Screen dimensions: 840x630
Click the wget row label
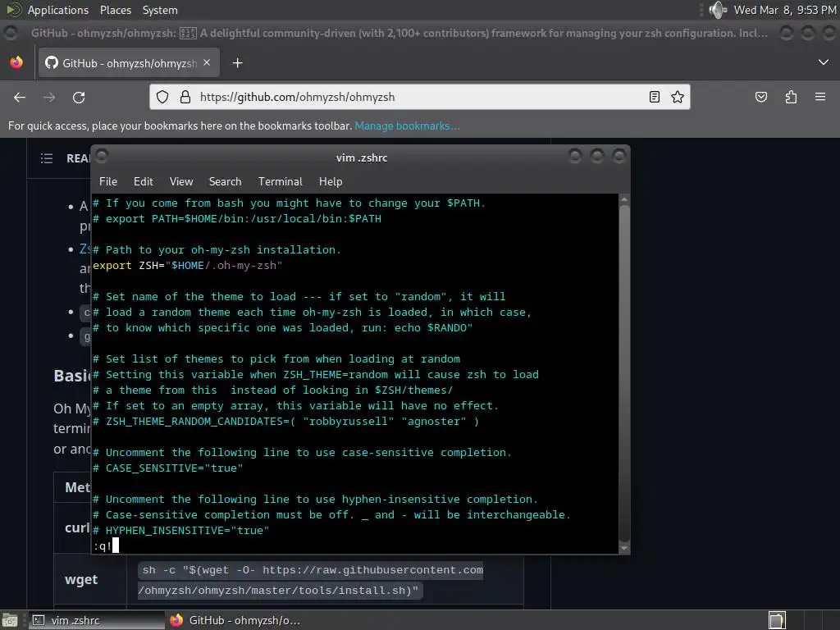click(81, 580)
